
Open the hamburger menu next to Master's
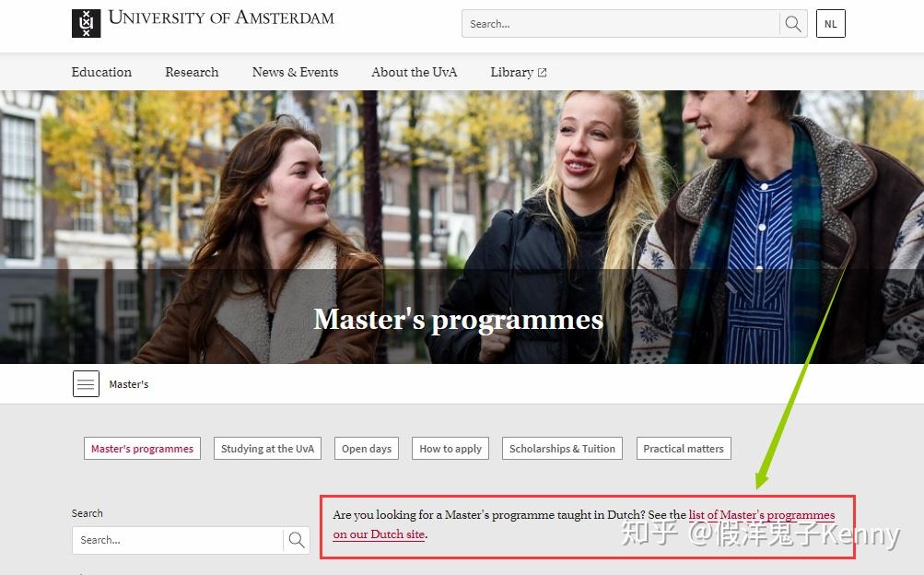click(x=85, y=383)
